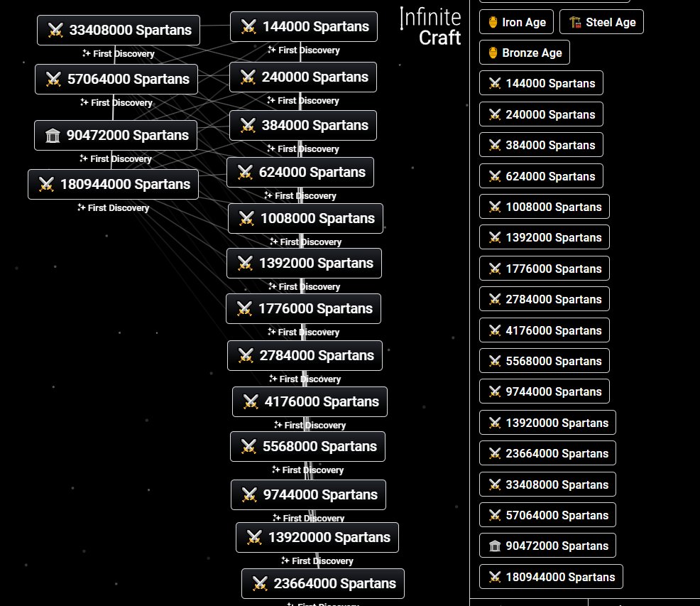Viewport: 700px width, 606px height.
Task: Click temple icon on sidebar 90472000 Spartans
Action: pyautogui.click(x=495, y=546)
